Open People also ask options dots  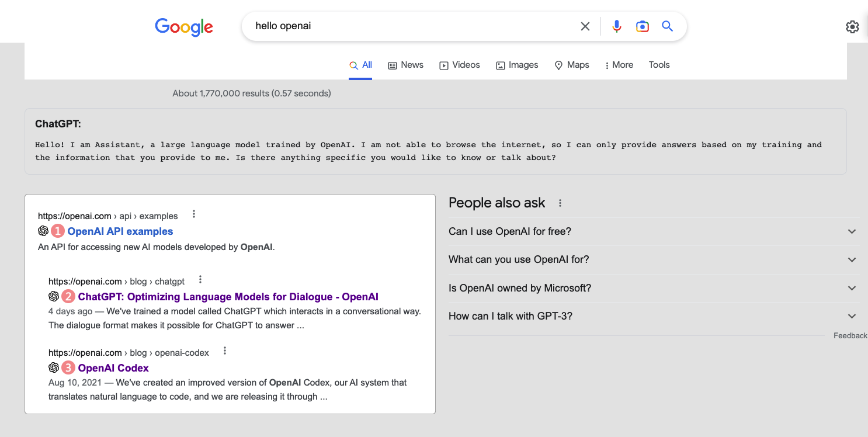[560, 203]
